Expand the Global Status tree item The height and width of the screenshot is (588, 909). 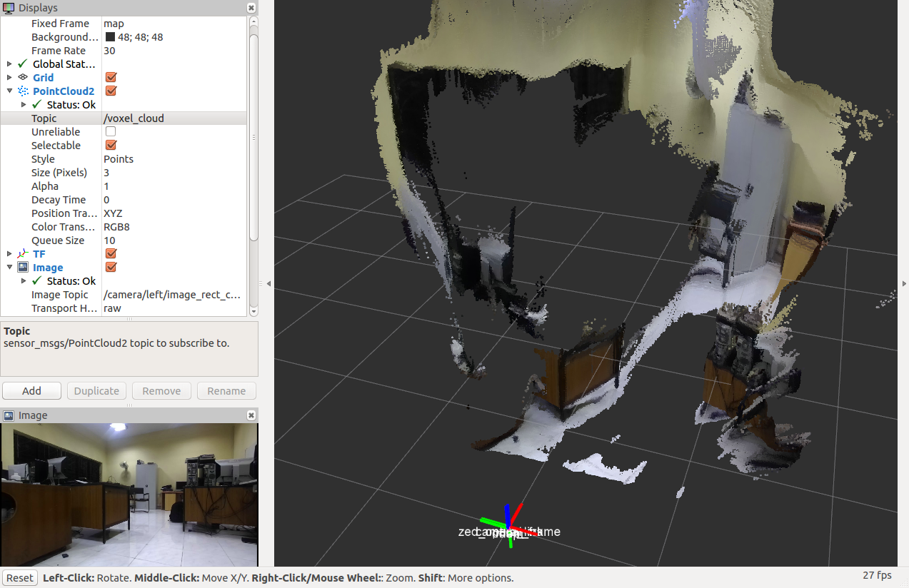pyautogui.click(x=9, y=64)
